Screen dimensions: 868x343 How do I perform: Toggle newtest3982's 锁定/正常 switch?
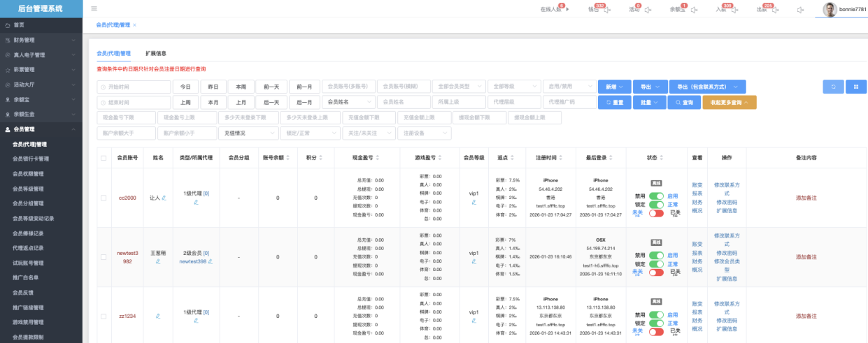pos(656,264)
